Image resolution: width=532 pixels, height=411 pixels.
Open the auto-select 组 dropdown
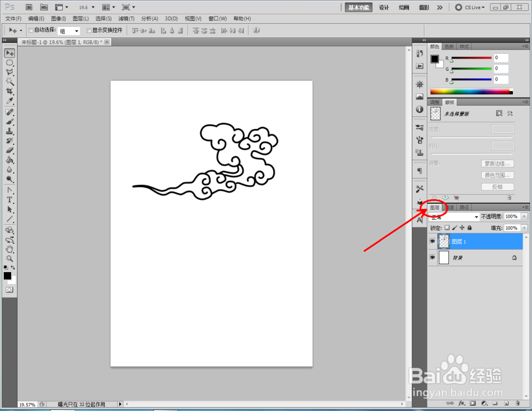point(69,31)
